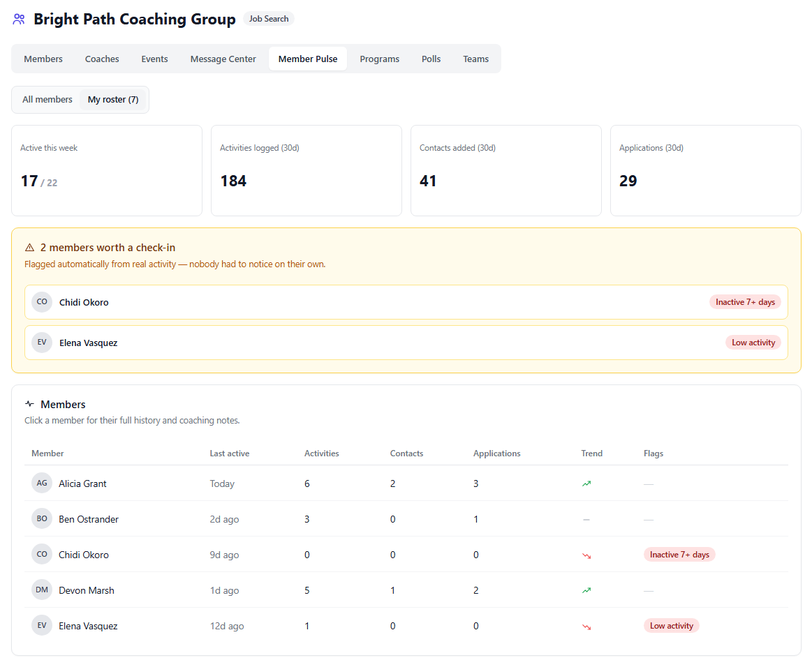Click Chidi Okoro's downward trend icon
812x667 pixels.
click(x=586, y=555)
